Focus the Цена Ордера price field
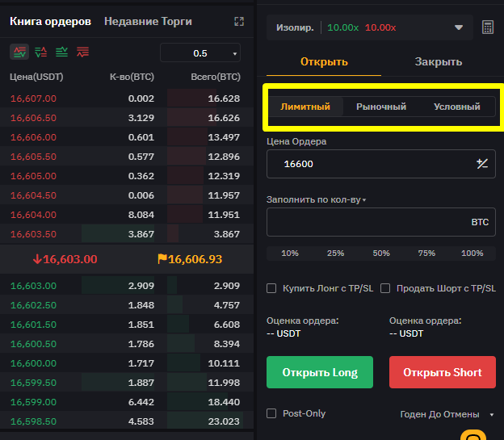This screenshot has width=504, height=440. [x=381, y=164]
